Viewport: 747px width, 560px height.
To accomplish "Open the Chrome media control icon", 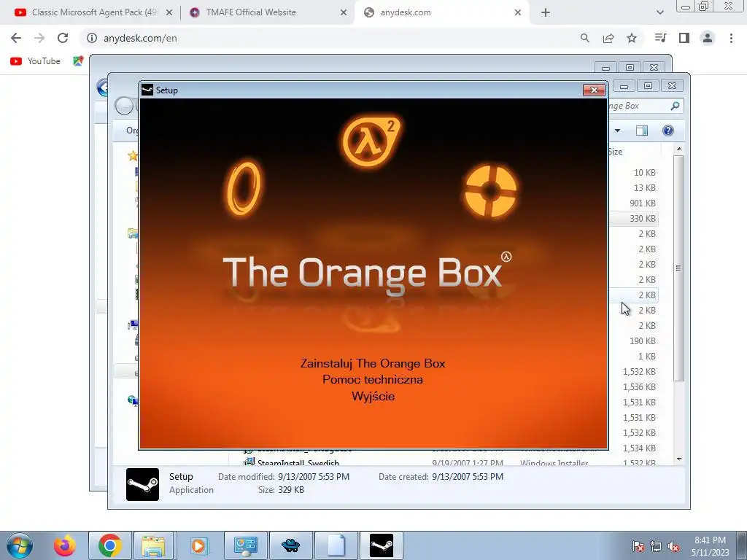I will pos(660,38).
